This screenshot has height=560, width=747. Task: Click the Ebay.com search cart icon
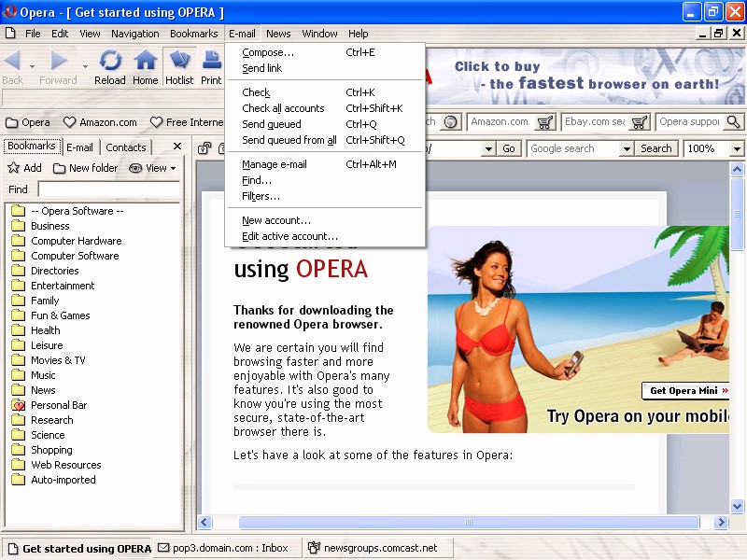pos(640,122)
